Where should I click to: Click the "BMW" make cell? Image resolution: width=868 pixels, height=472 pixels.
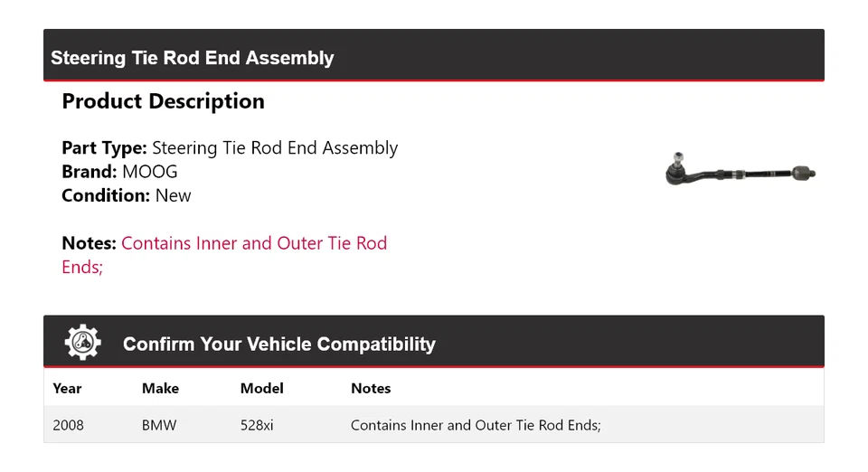159,425
